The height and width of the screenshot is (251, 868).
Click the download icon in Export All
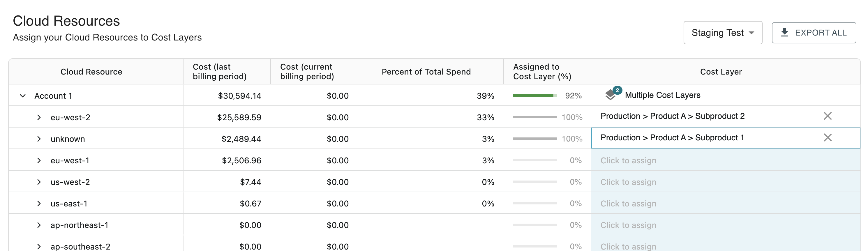784,33
